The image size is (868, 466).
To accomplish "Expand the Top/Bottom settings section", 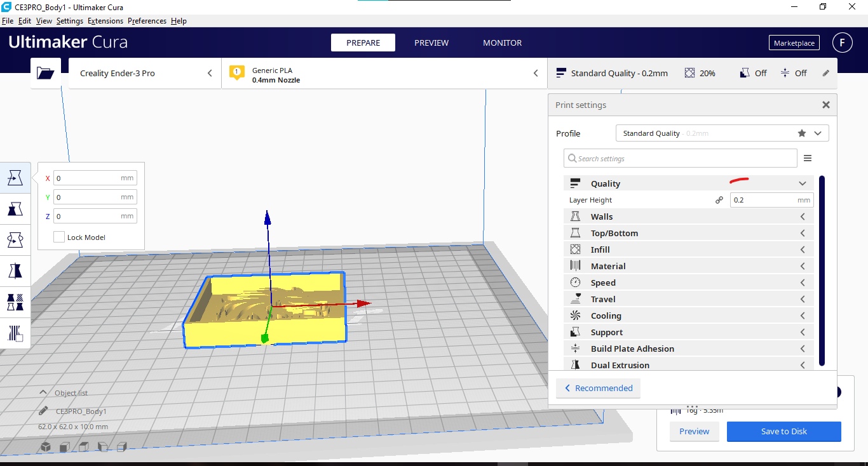I will coord(688,233).
